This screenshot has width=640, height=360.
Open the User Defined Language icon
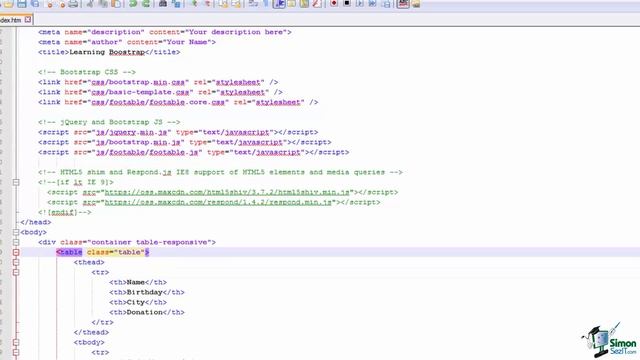tap(291, 4)
